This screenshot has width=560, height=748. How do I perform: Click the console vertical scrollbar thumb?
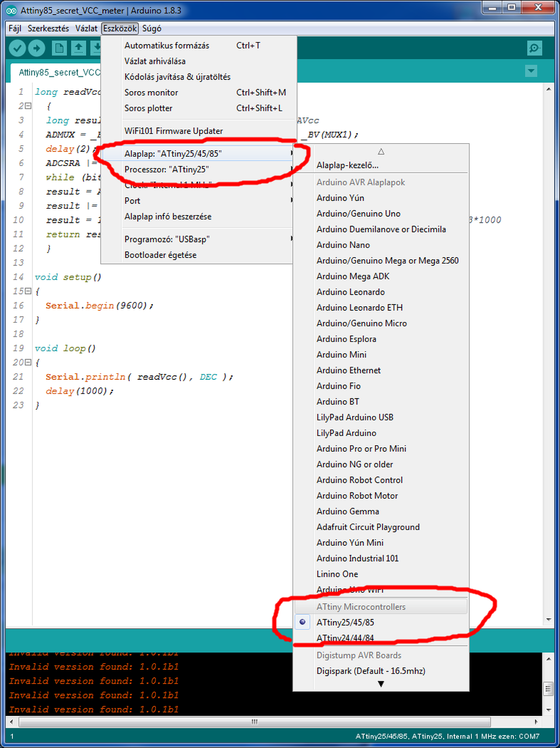pos(548,689)
